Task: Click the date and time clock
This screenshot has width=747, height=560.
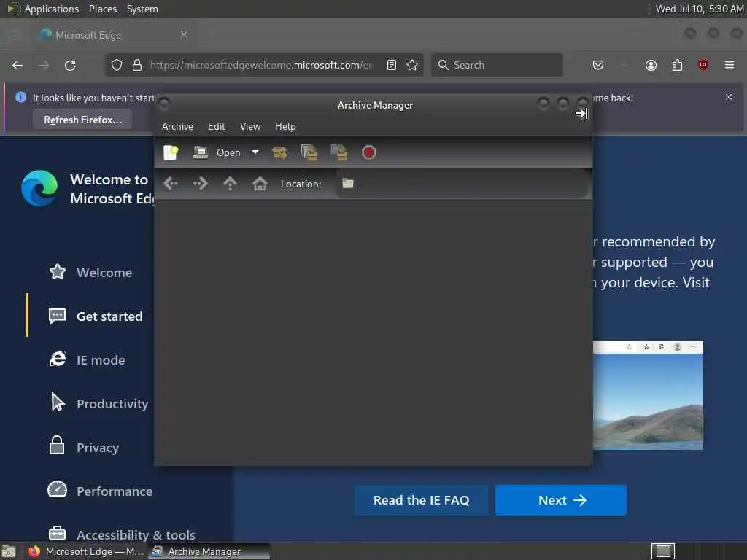Action: point(700,9)
